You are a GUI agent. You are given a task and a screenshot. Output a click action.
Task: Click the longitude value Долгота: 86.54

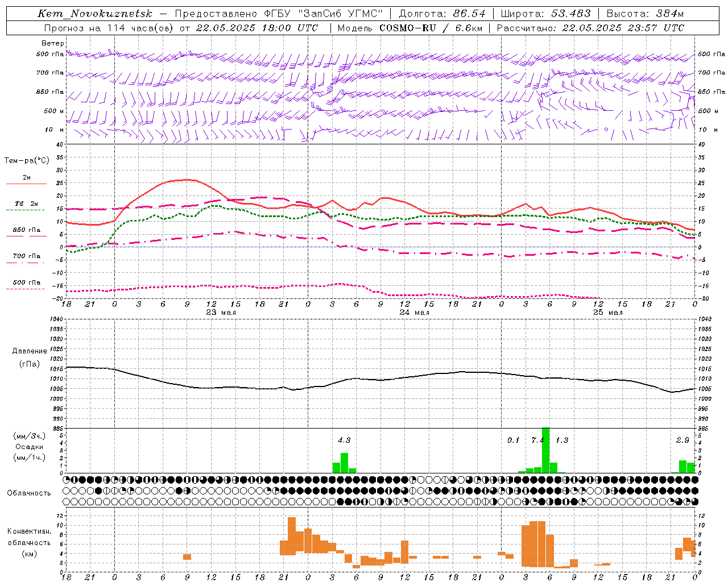pyautogui.click(x=442, y=14)
